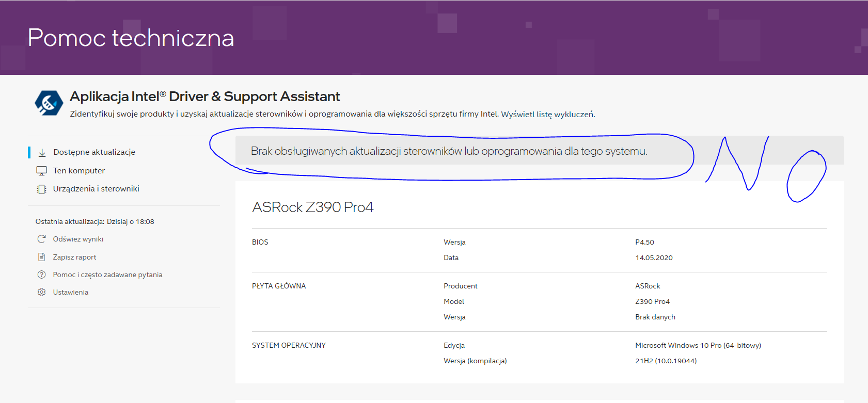
Task: Click the refresh icon beside Odśwież wyniki
Action: tap(42, 239)
